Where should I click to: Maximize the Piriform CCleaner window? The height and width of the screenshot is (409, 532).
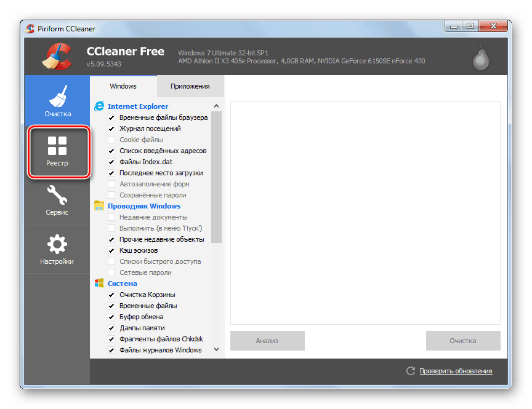pos(470,26)
